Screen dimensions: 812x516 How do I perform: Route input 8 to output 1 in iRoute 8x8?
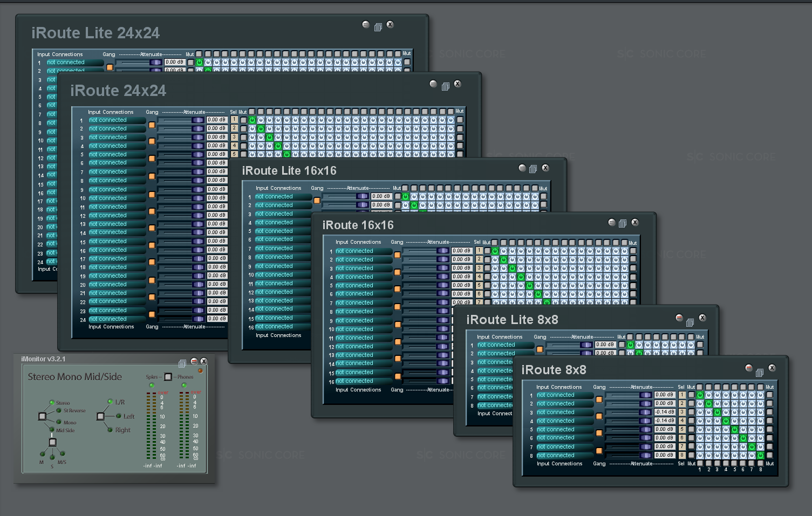[700, 455]
